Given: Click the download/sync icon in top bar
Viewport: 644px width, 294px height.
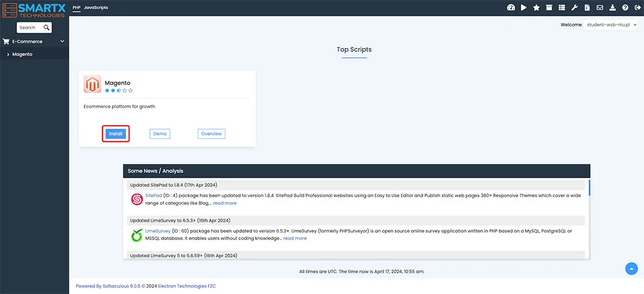Looking at the screenshot, I should coord(612,8).
